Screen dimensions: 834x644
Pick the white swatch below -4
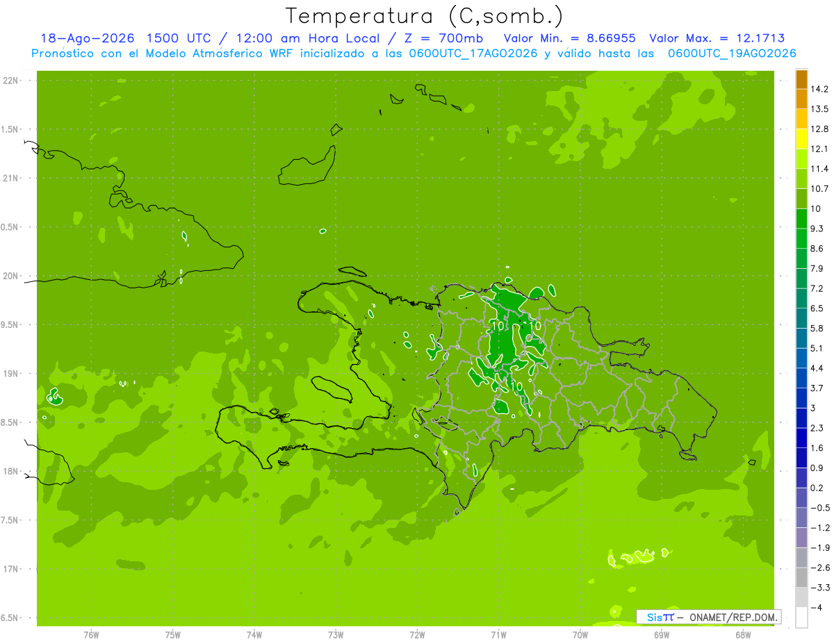point(801,618)
